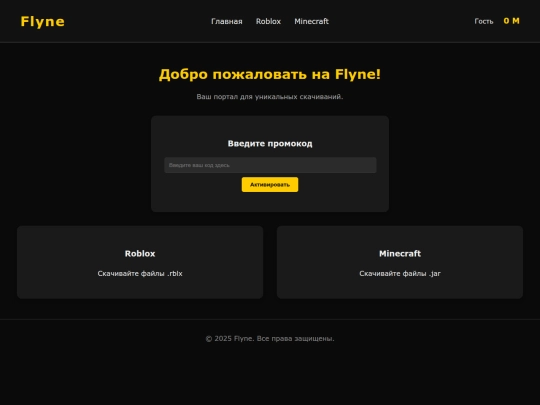
Task: Click the Гость user label
Action: point(484,21)
